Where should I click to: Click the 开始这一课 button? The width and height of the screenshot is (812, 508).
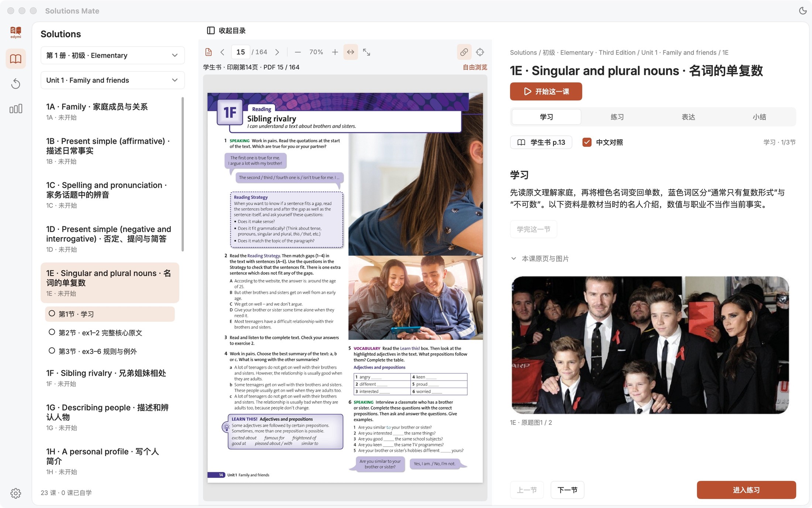click(546, 91)
